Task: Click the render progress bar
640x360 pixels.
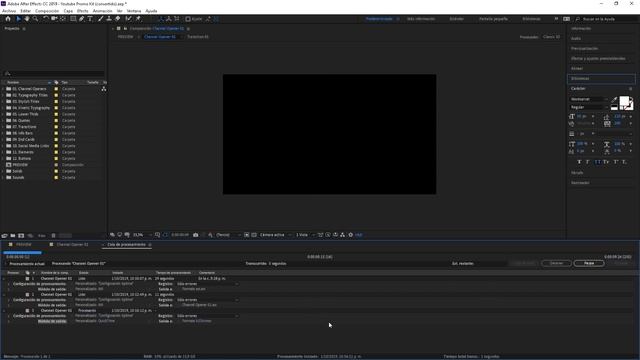Action: pyautogui.click(x=22, y=253)
